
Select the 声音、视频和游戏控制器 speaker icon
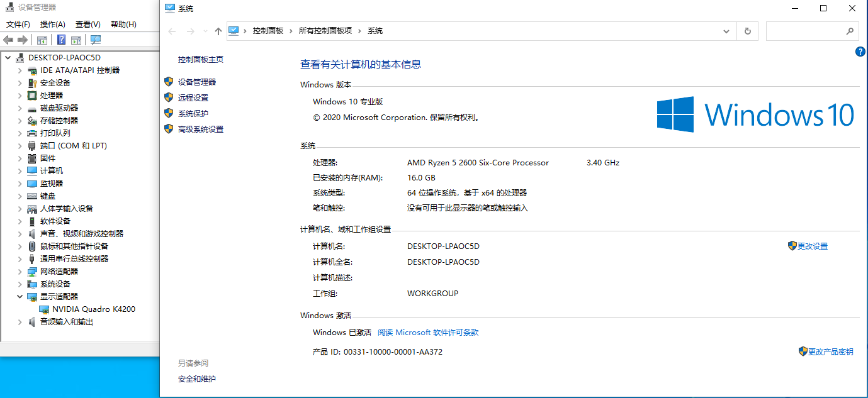point(32,233)
